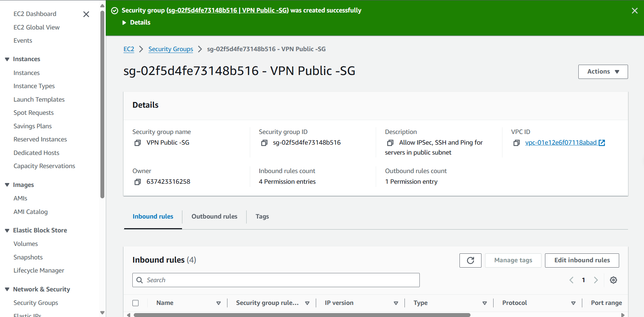Sort table by Name column
644x317 pixels.
tap(219, 303)
